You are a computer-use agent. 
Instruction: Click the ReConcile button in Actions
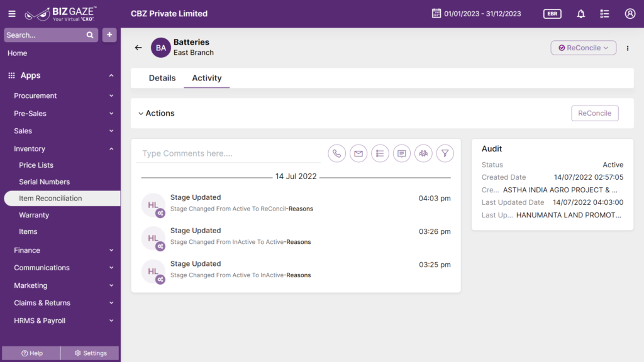point(595,113)
